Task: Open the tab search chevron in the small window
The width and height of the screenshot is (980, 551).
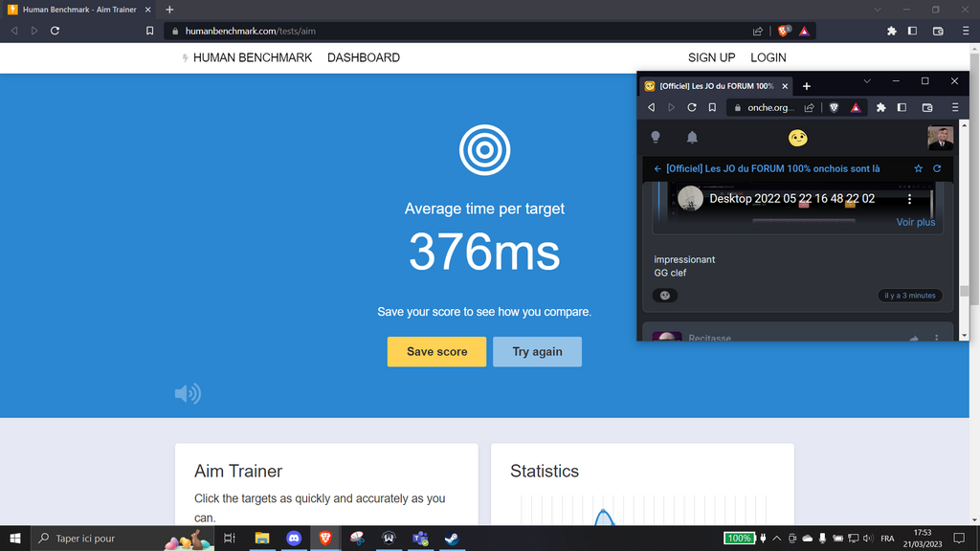Action: pos(867,82)
